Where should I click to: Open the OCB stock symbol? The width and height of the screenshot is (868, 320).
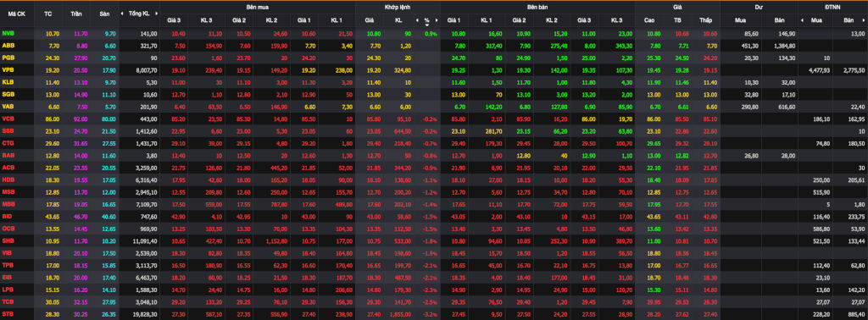coord(8,229)
